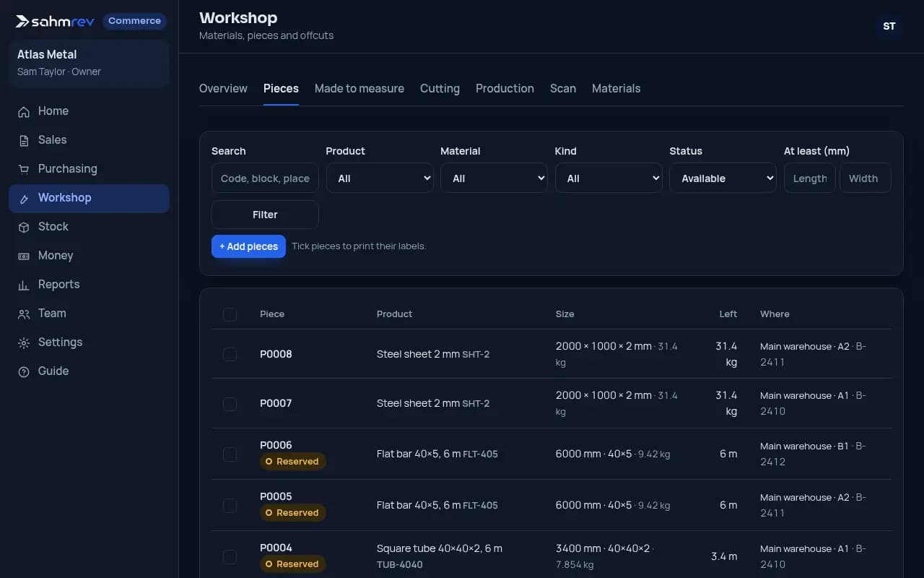Click the Stock box icon

tap(24, 227)
